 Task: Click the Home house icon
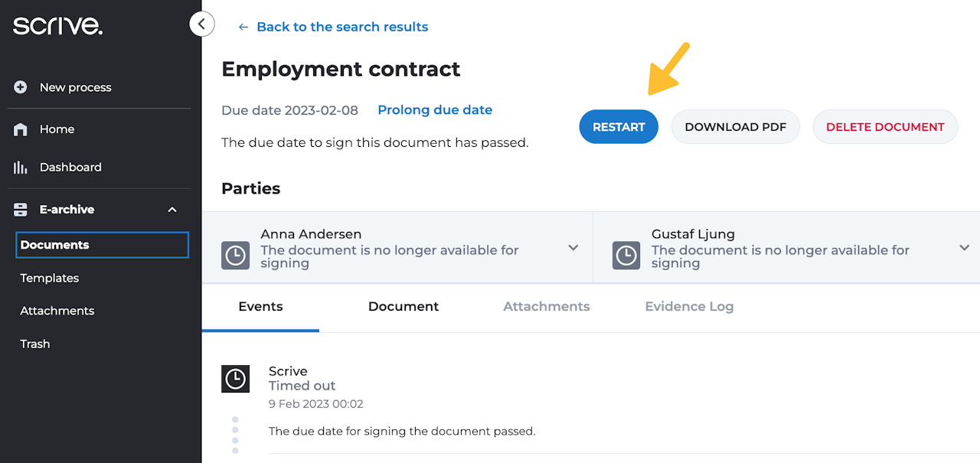[x=21, y=129]
